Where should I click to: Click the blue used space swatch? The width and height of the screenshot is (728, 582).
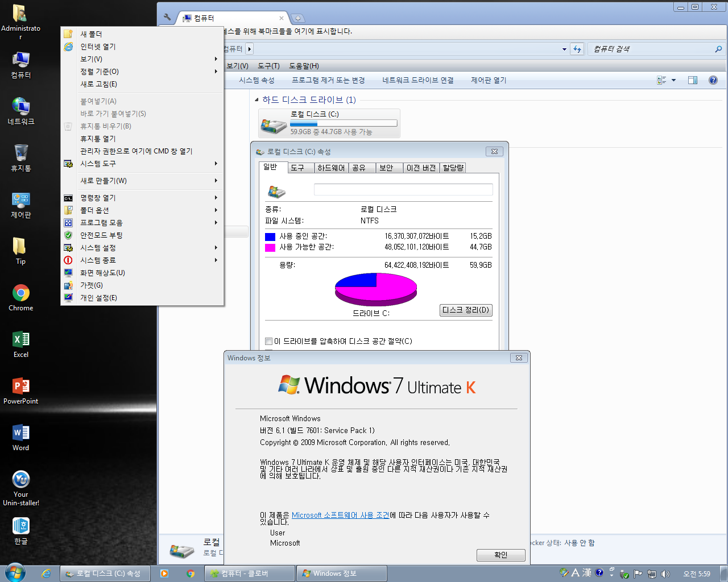point(270,236)
